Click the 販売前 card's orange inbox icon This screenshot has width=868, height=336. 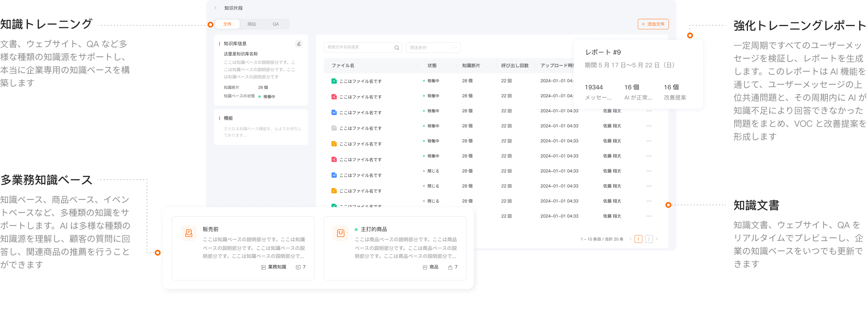pos(189,233)
